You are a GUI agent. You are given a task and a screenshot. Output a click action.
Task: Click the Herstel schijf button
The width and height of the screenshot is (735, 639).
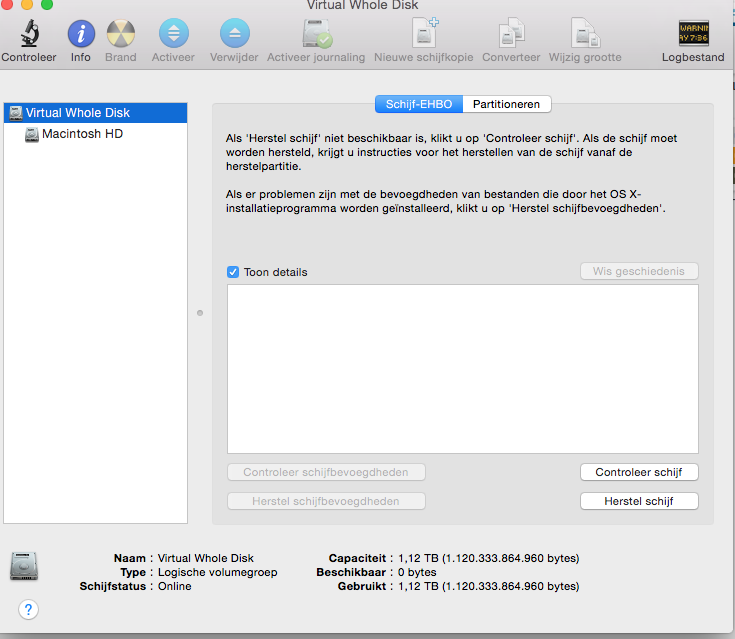(x=639, y=501)
